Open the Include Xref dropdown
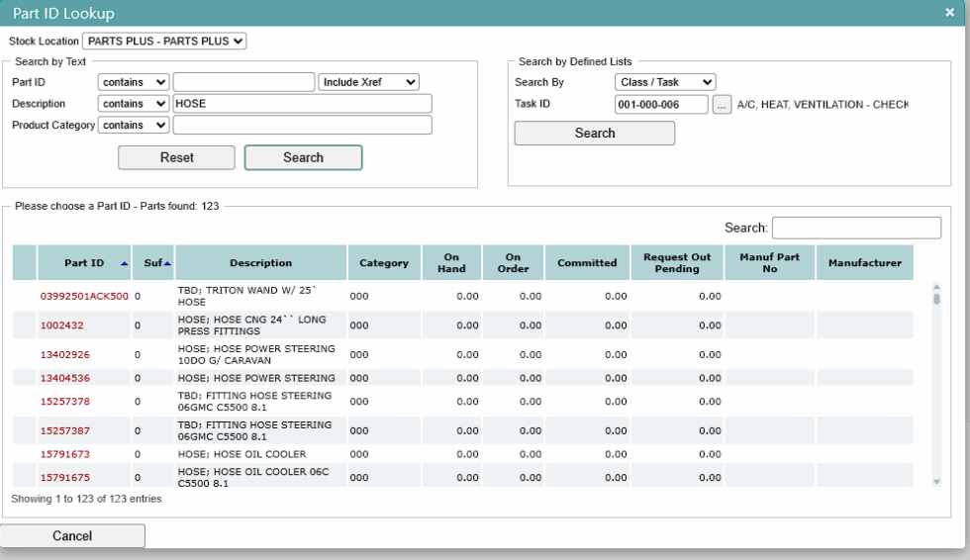Image resolution: width=970 pixels, height=560 pixels. (368, 82)
